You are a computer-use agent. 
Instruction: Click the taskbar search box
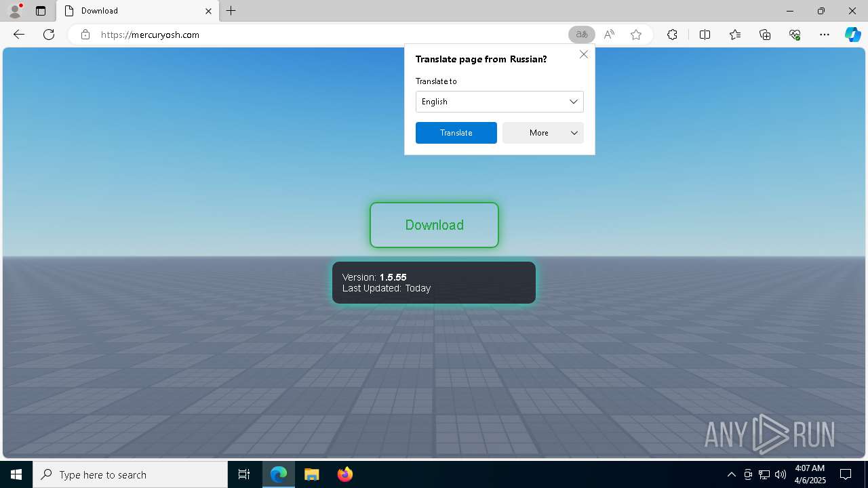click(130, 474)
